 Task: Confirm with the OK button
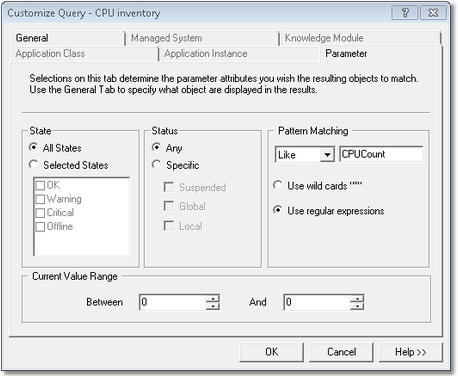(x=271, y=352)
